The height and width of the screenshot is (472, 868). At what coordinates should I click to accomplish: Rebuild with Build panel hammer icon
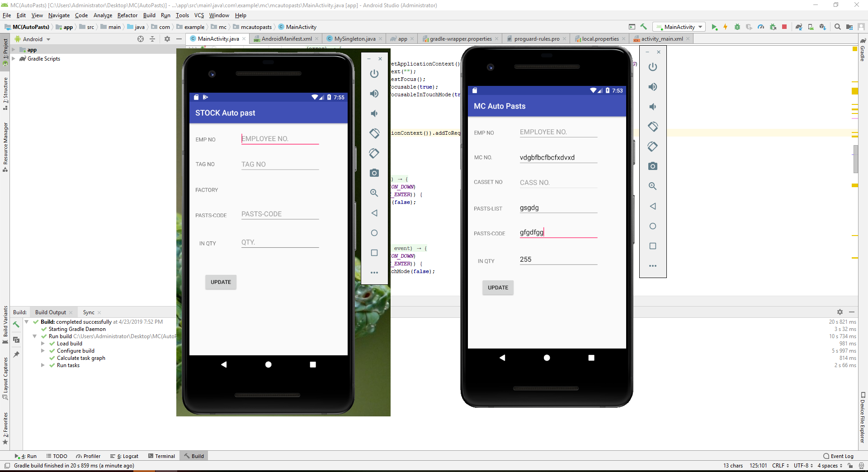click(16, 325)
